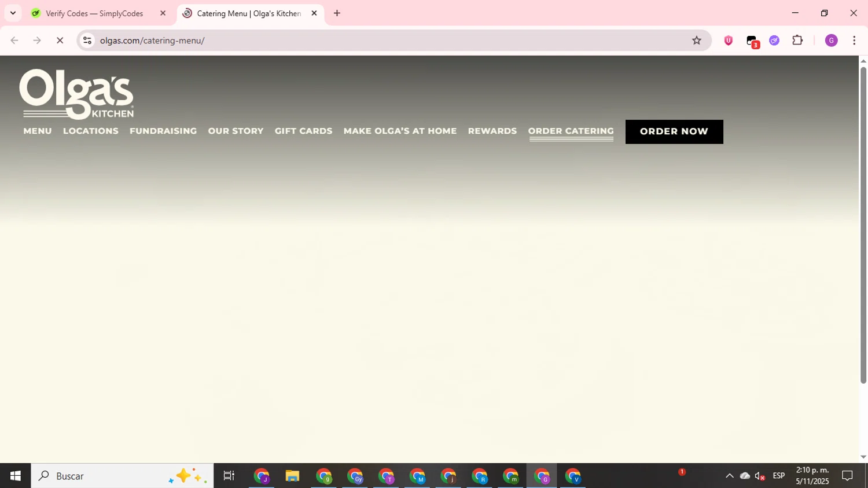Open a new browser tab
The width and height of the screenshot is (868, 488).
337,13
